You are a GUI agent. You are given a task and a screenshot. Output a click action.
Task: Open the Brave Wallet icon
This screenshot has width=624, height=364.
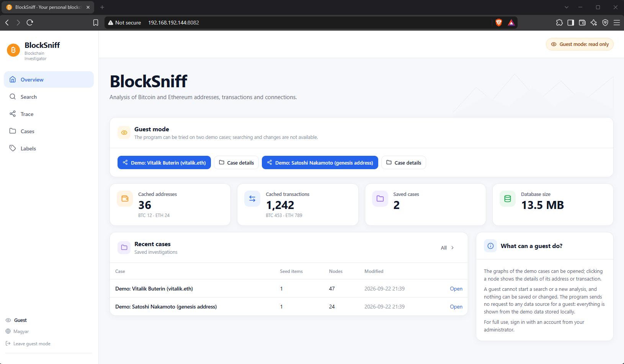click(x=582, y=23)
